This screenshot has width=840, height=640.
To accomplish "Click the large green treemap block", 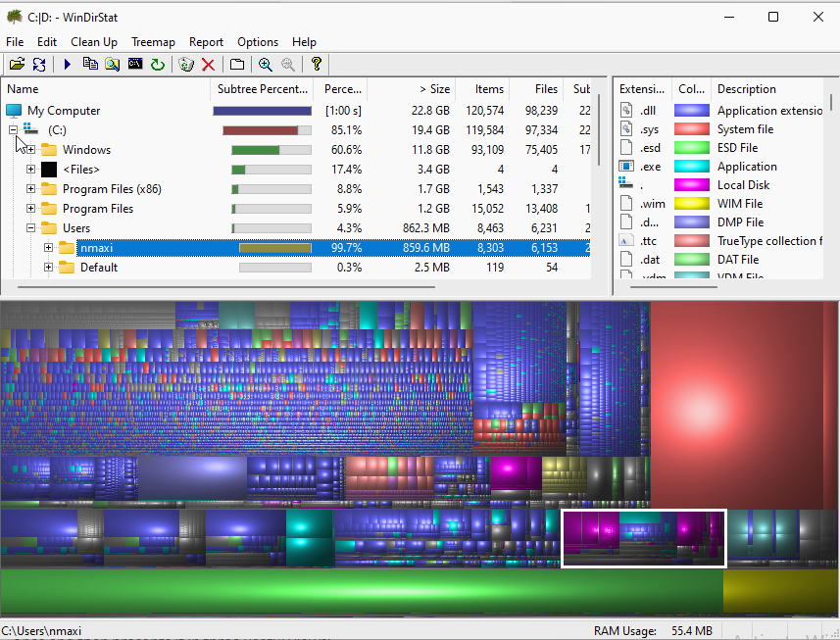I will (x=361, y=591).
